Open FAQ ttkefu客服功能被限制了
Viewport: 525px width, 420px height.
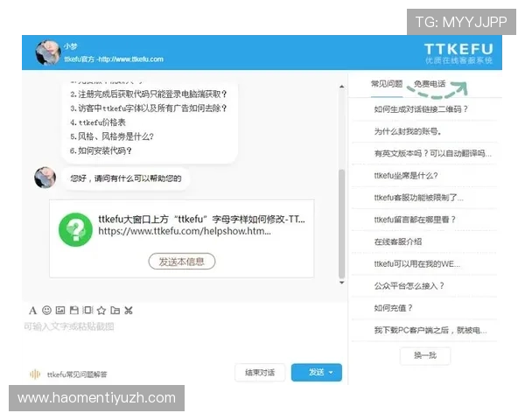(419, 198)
